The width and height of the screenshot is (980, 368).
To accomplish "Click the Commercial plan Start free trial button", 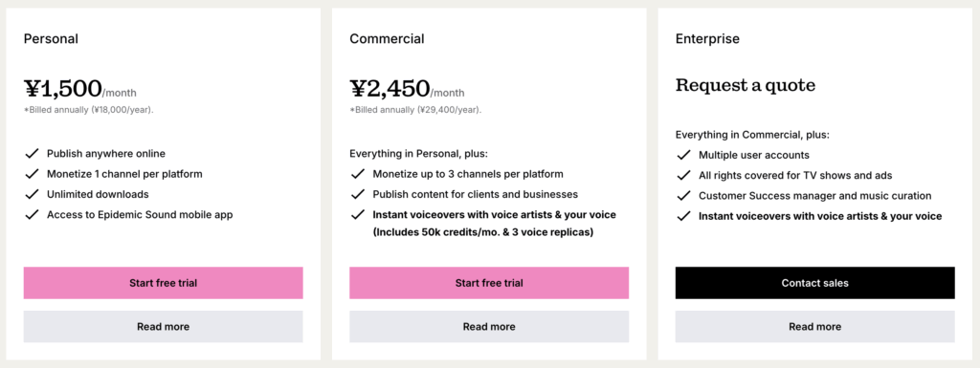I will tap(489, 283).
